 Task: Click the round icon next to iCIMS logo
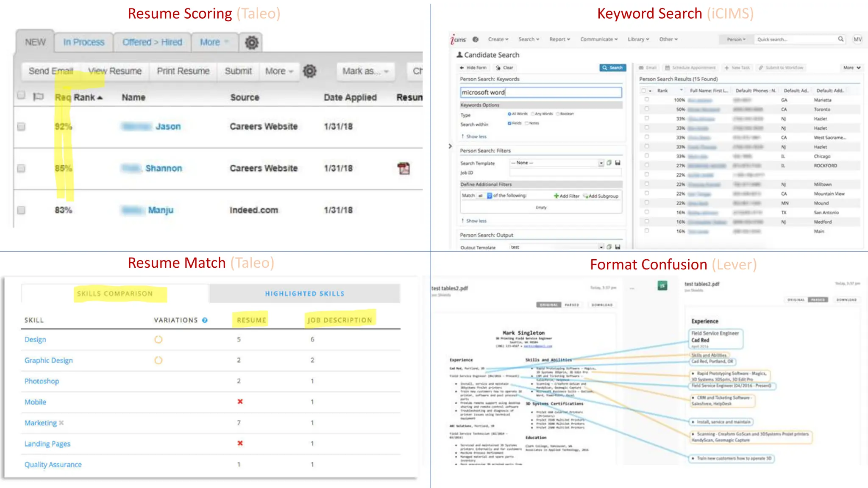click(476, 39)
